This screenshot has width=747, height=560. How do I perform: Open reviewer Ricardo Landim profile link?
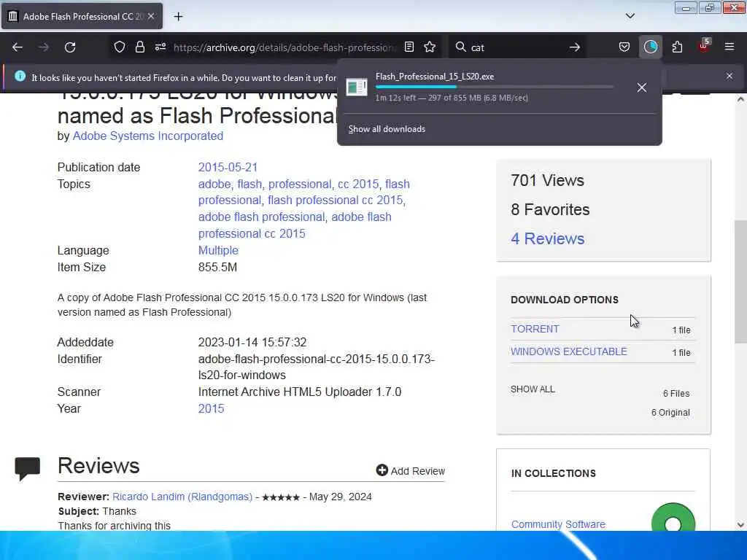tap(182, 497)
